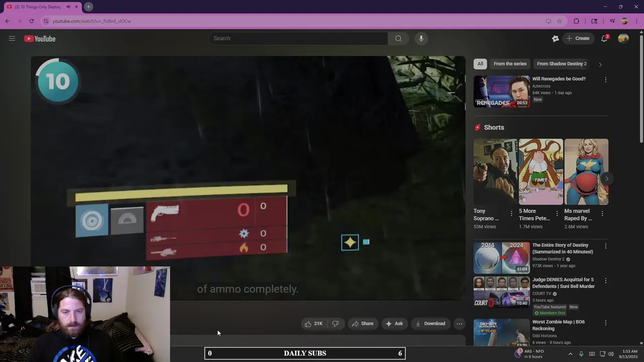Close the YouTube browser tab
This screenshot has height=362, width=644.
pos(76,7)
